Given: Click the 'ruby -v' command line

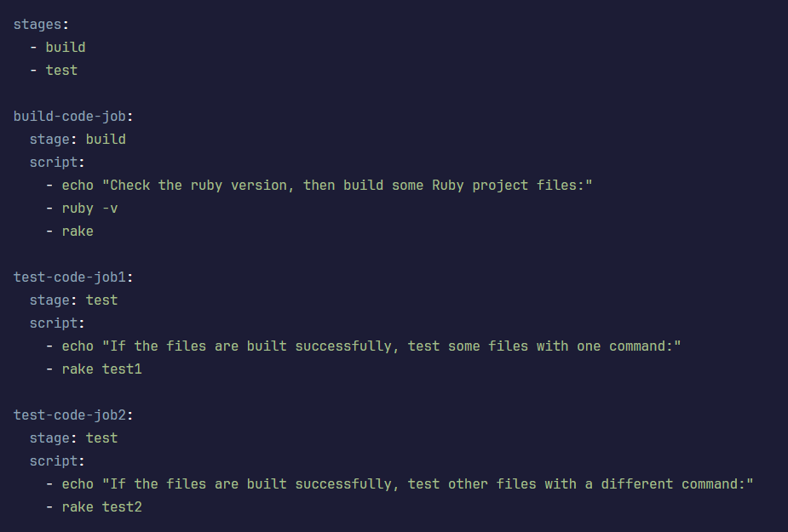Looking at the screenshot, I should (89, 208).
